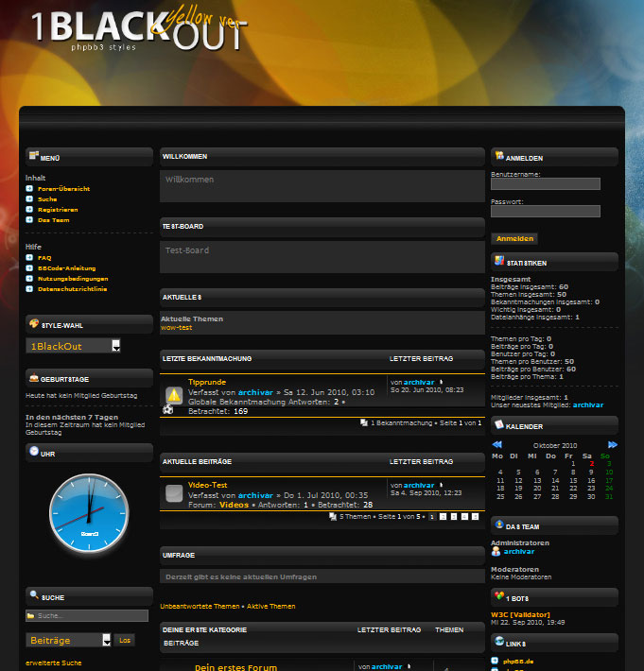Open the Beiträge search type dropdown
Image resolution: width=644 pixels, height=671 pixels.
(69, 640)
